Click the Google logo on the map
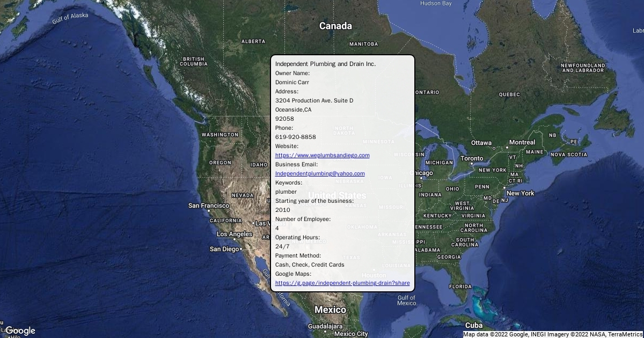This screenshot has width=644, height=338. (20, 330)
